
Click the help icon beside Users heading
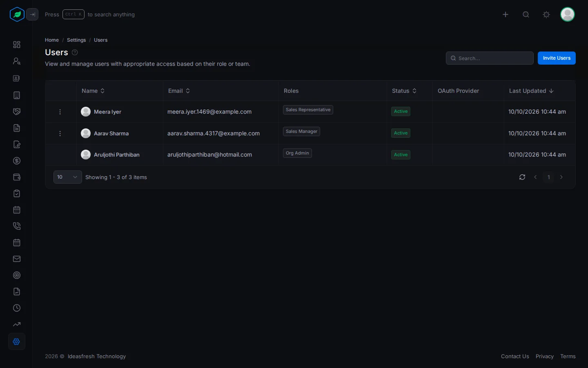[75, 52]
